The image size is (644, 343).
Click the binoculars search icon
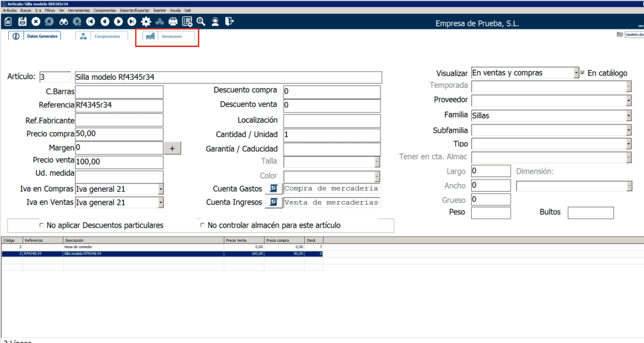(63, 21)
